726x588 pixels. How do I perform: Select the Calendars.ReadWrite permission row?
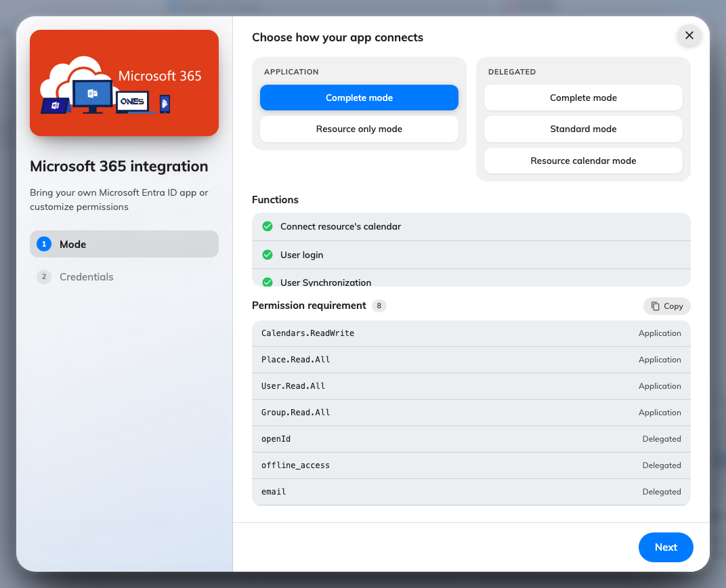tap(471, 333)
